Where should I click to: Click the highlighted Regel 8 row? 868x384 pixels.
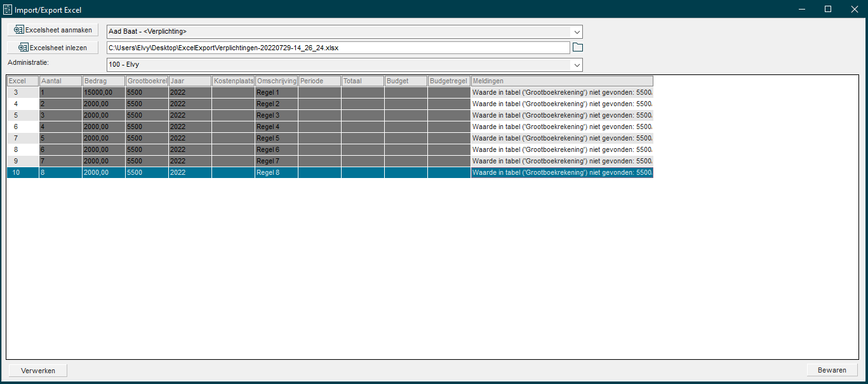[276, 173]
